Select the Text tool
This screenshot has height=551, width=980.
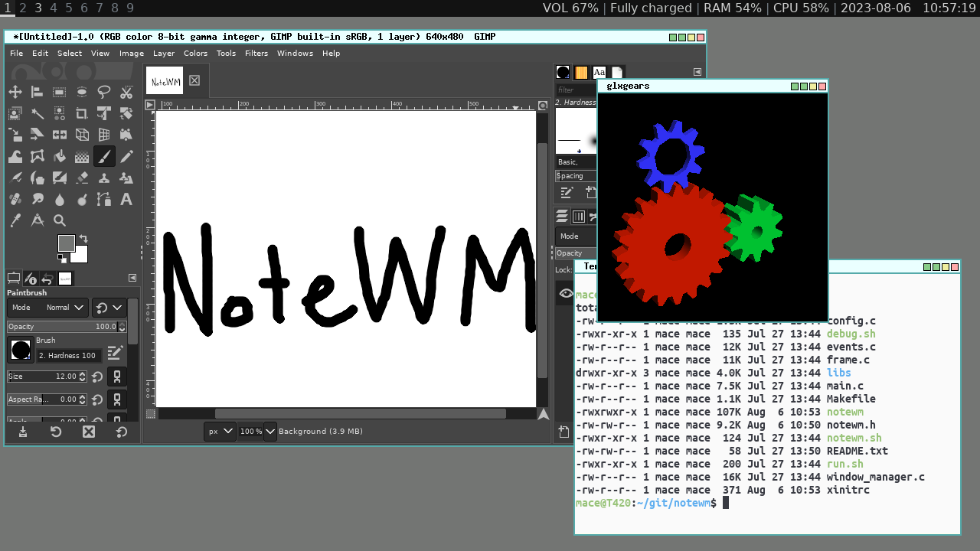point(126,200)
